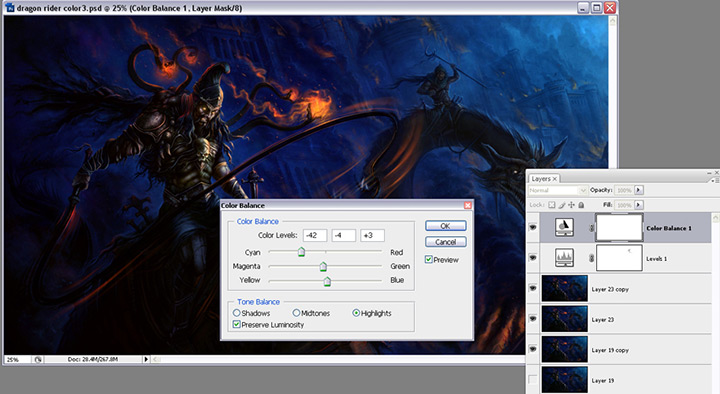This screenshot has width=720, height=394.
Task: Show the hidden Layer 19
Action: click(x=533, y=380)
